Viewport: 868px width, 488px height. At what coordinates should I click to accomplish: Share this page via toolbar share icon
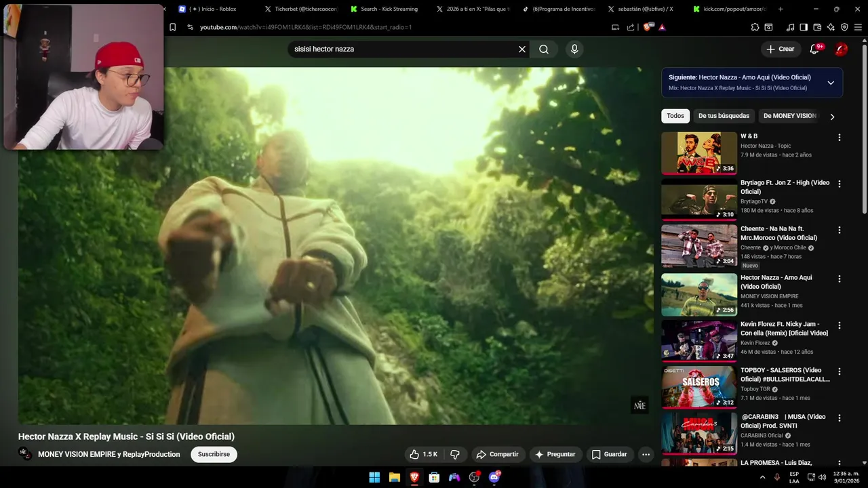pos(631,27)
